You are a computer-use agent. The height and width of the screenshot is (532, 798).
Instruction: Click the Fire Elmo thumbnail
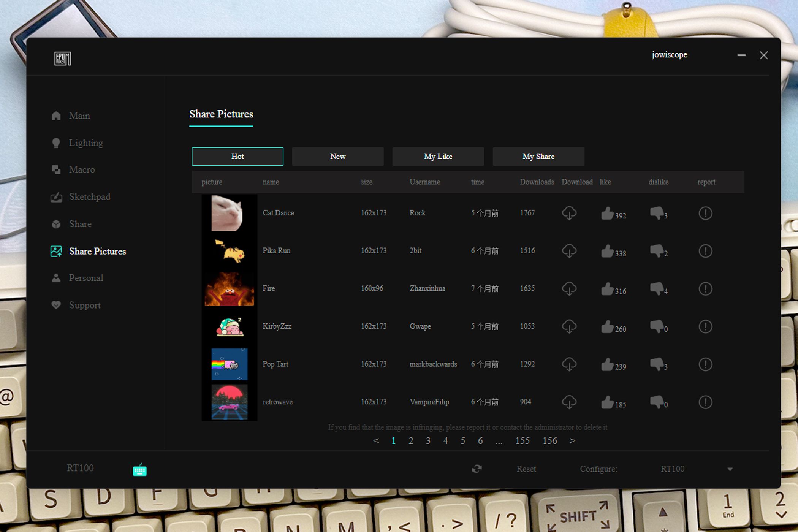point(229,289)
